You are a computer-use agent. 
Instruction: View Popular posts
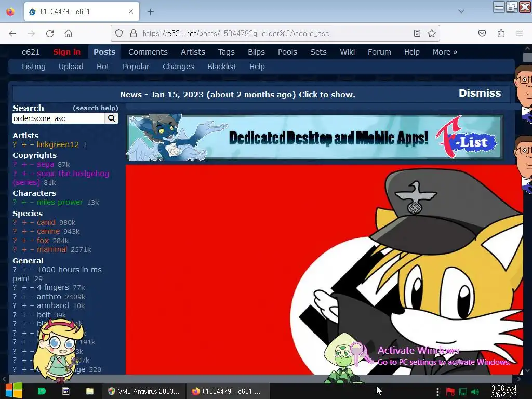click(x=136, y=66)
